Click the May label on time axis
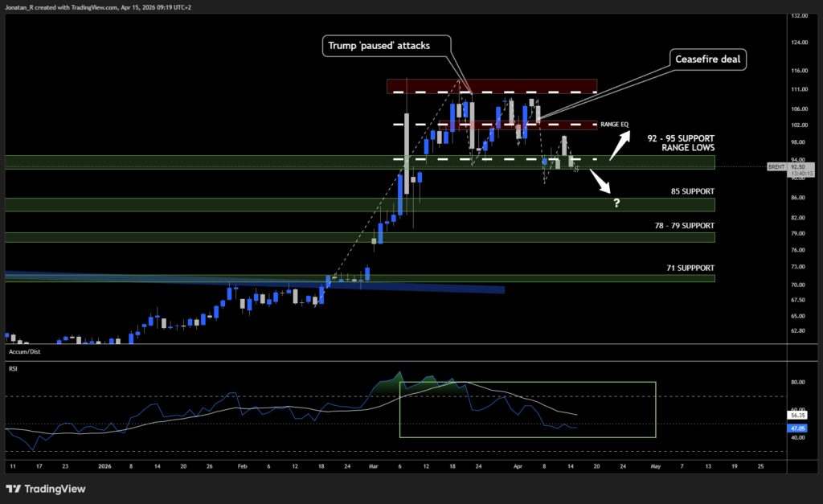823x504 pixels. click(654, 465)
